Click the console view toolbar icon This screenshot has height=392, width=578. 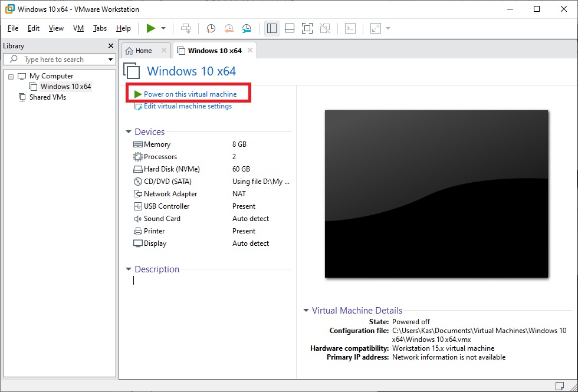(x=350, y=28)
